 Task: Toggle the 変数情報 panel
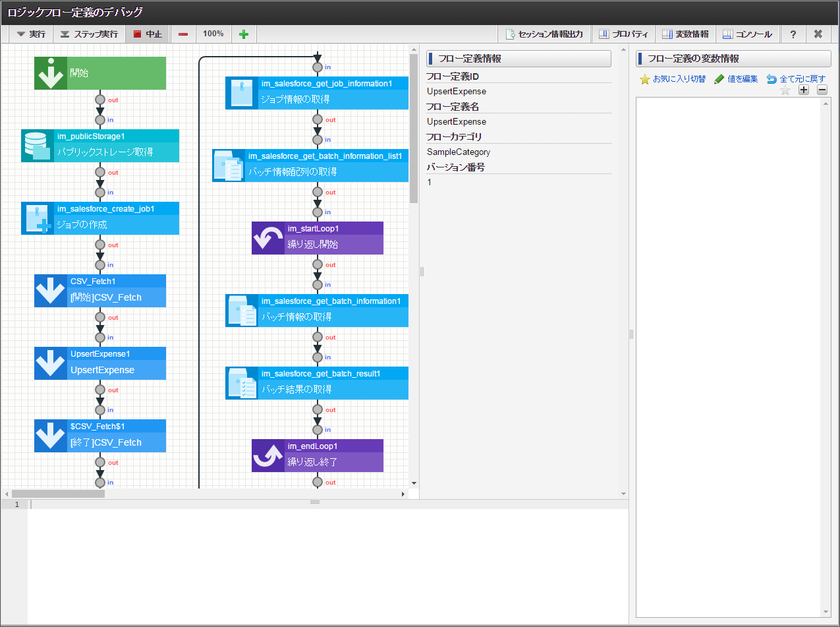coord(685,34)
